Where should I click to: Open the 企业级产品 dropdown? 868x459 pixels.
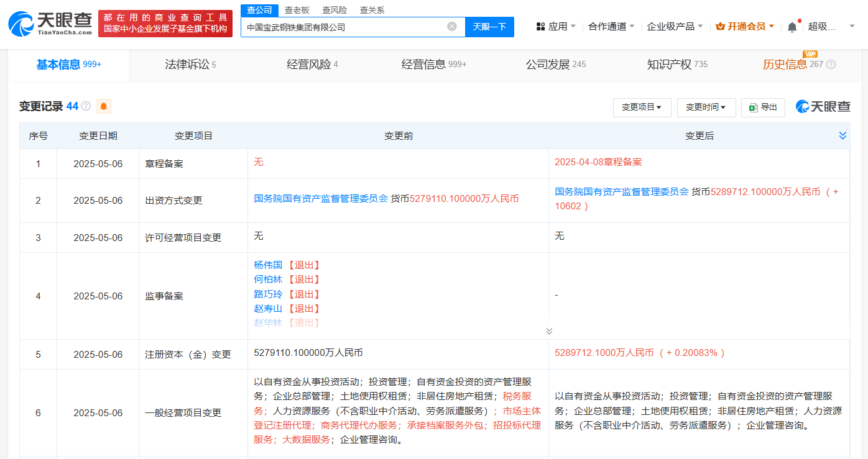(675, 27)
